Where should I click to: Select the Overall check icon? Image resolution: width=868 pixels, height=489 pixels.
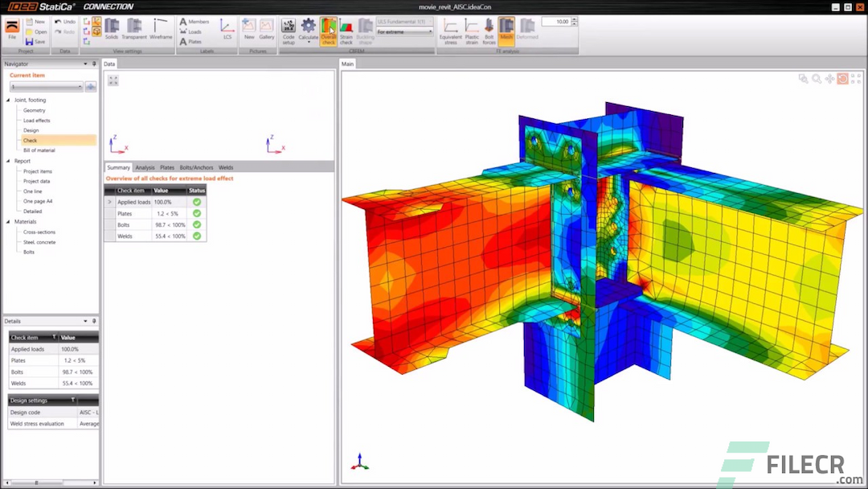coord(328,29)
